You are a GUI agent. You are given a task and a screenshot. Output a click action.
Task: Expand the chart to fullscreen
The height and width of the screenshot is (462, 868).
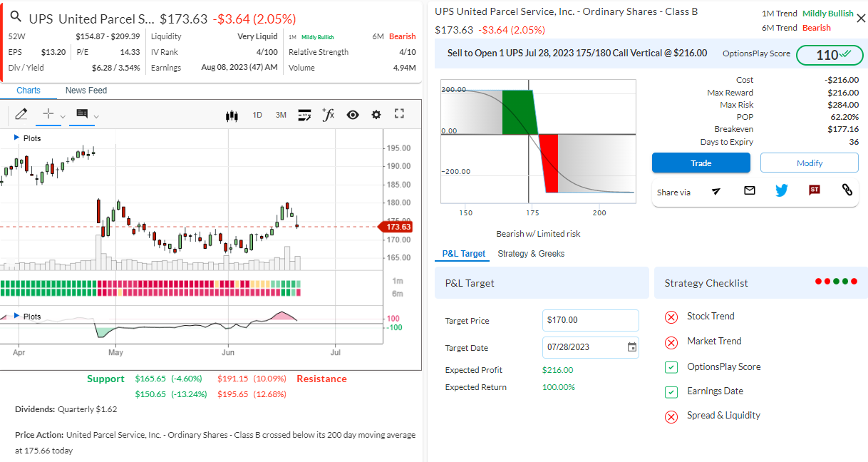pos(399,114)
